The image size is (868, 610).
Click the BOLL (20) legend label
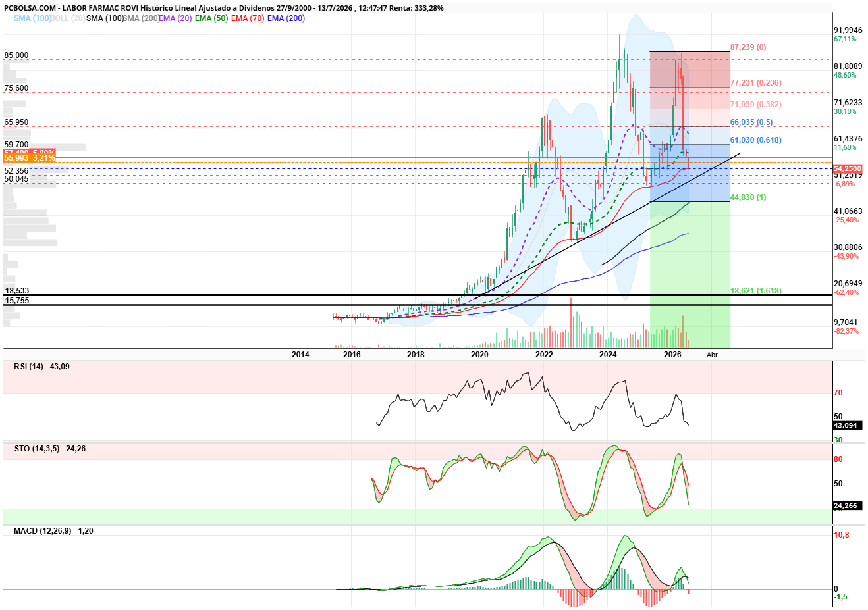[x=68, y=18]
